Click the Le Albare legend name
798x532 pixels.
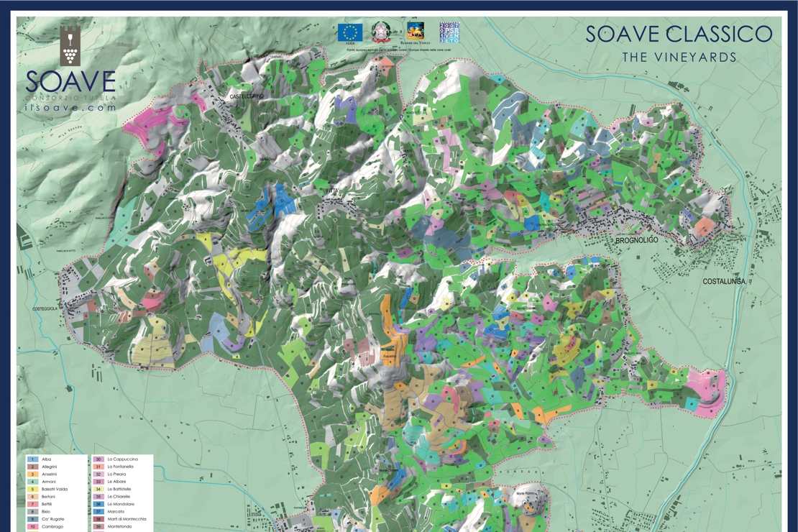click(x=116, y=482)
